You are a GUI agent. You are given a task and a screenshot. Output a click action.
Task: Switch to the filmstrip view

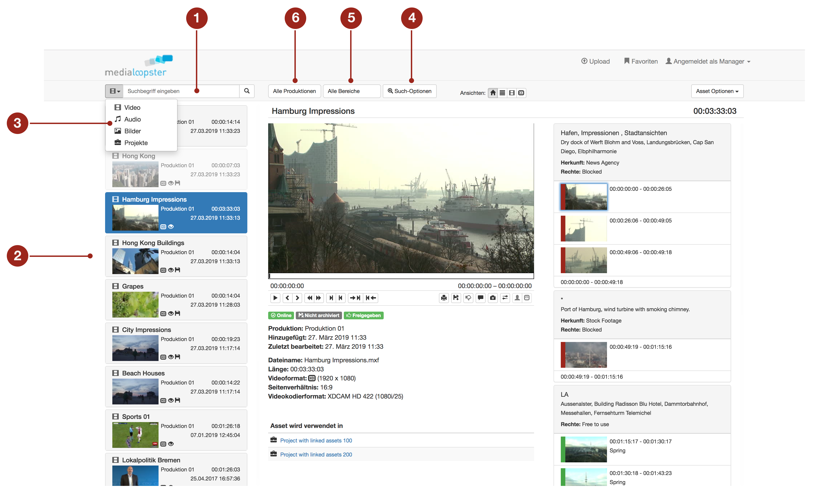[x=512, y=93]
